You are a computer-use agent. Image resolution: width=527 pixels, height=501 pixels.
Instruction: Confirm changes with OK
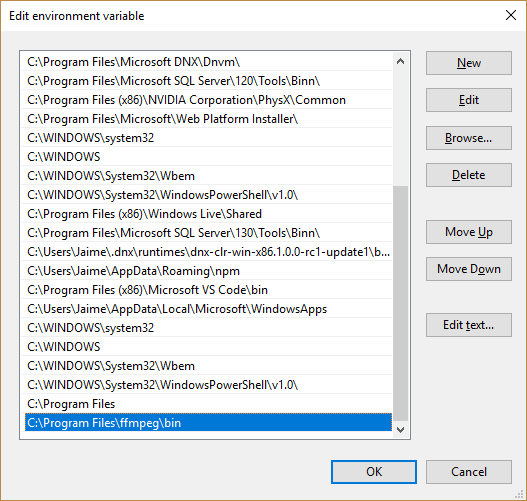374,472
